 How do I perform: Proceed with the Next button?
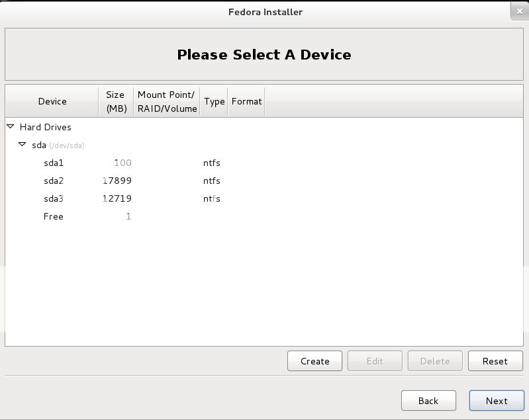click(497, 401)
